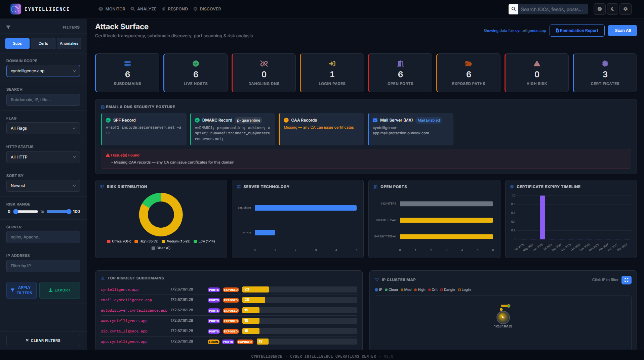
Task: Click the maximum risk range slider handle
Action: (x=69, y=212)
